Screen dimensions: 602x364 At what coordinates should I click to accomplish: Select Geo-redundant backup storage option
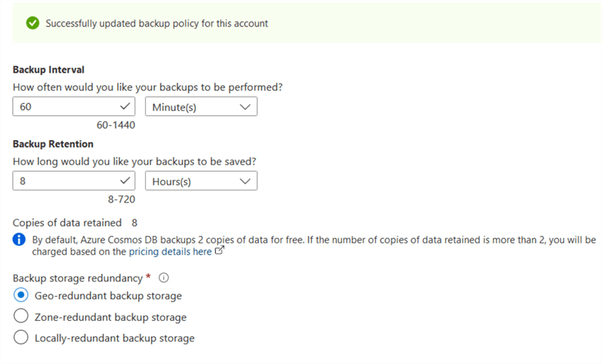coord(21,296)
